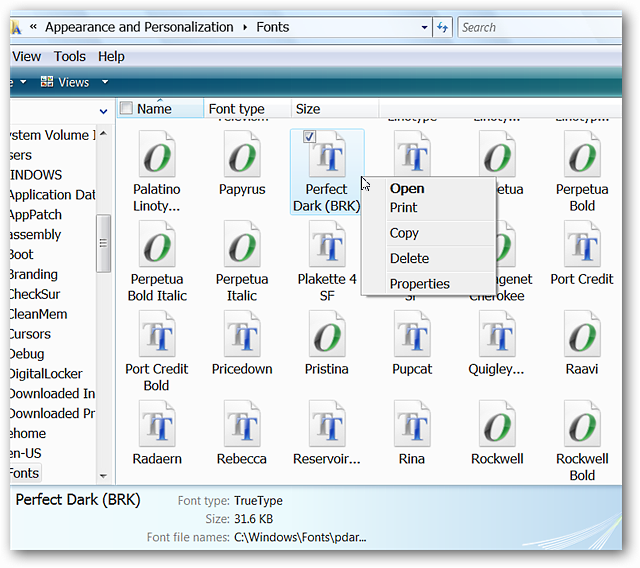
Task: Select the Perpetua Bold Italic font icon
Action: point(157,244)
